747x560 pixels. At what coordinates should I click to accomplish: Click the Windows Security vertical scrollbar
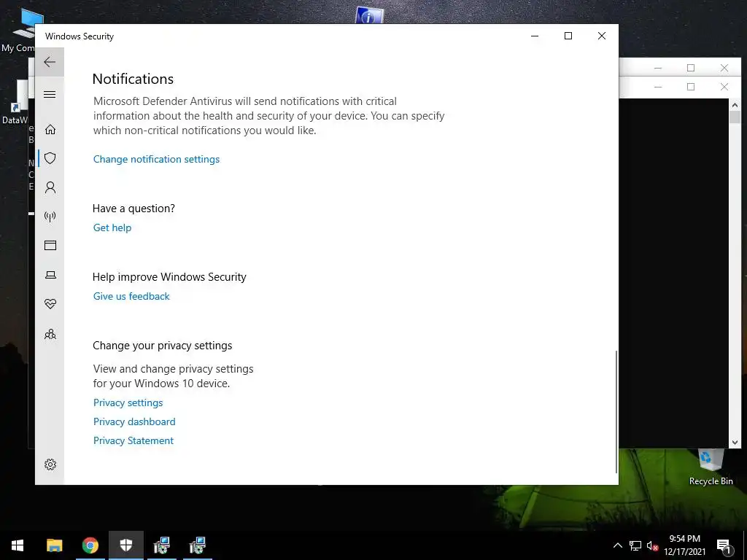tap(616, 412)
